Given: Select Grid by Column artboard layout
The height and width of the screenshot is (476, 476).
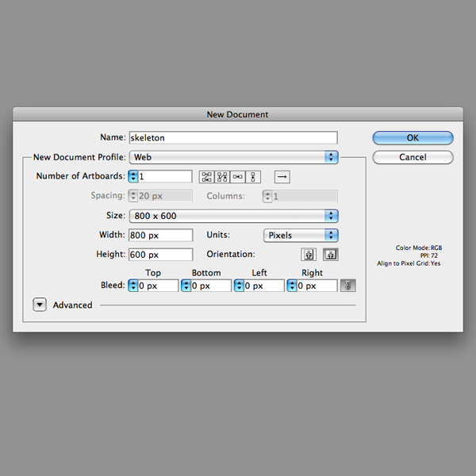Looking at the screenshot, I should coord(223,177).
